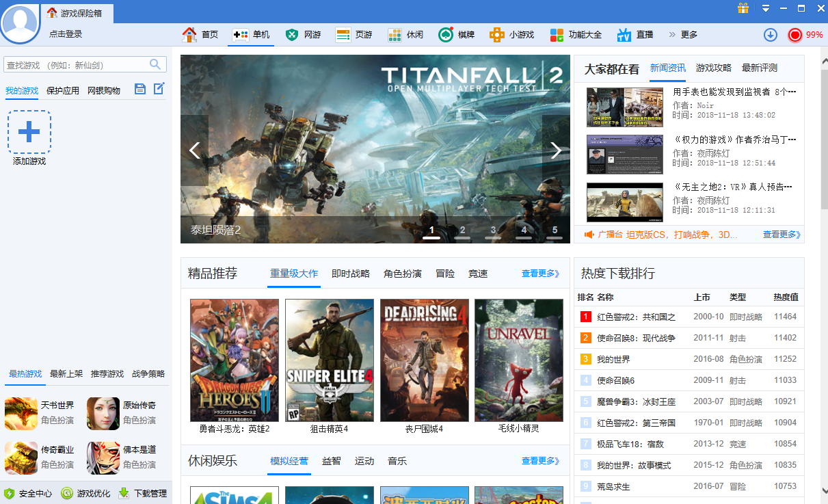Jump to banner slide 5 indicator
The width and height of the screenshot is (828, 504).
coord(555,231)
